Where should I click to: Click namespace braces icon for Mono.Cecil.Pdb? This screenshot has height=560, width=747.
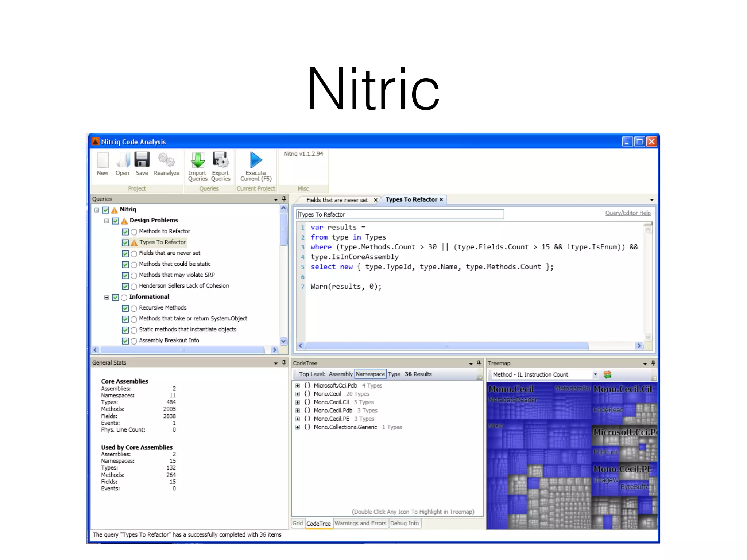307,411
